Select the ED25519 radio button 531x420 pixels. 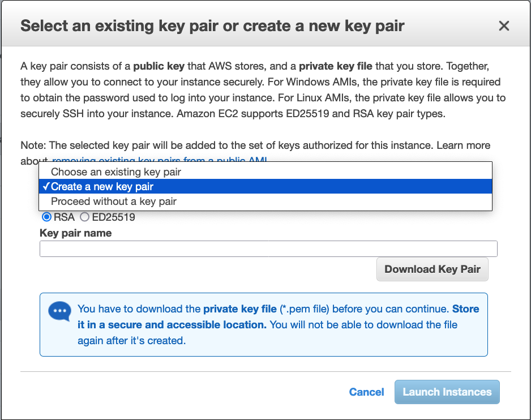(84, 217)
